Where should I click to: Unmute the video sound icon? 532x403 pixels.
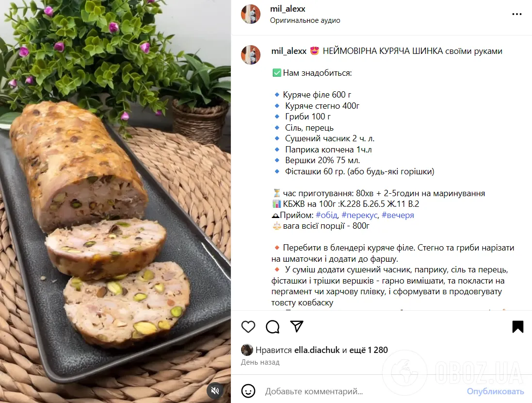pyautogui.click(x=215, y=391)
